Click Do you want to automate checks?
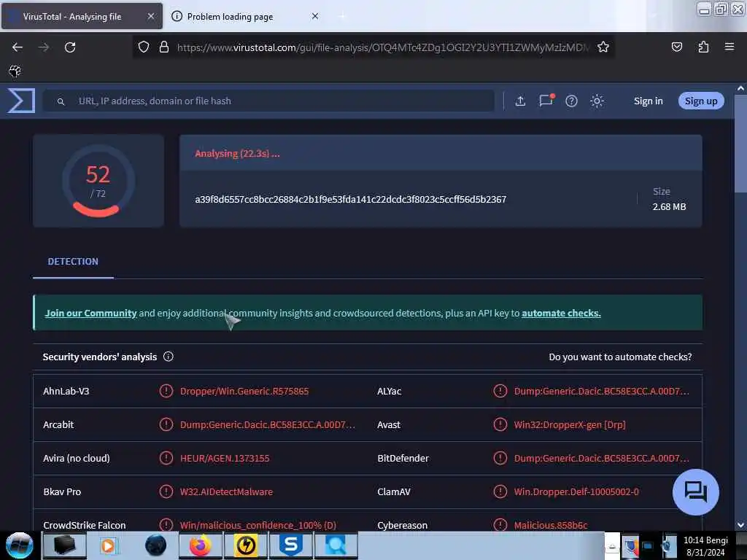The height and width of the screenshot is (560, 747). pyautogui.click(x=620, y=357)
